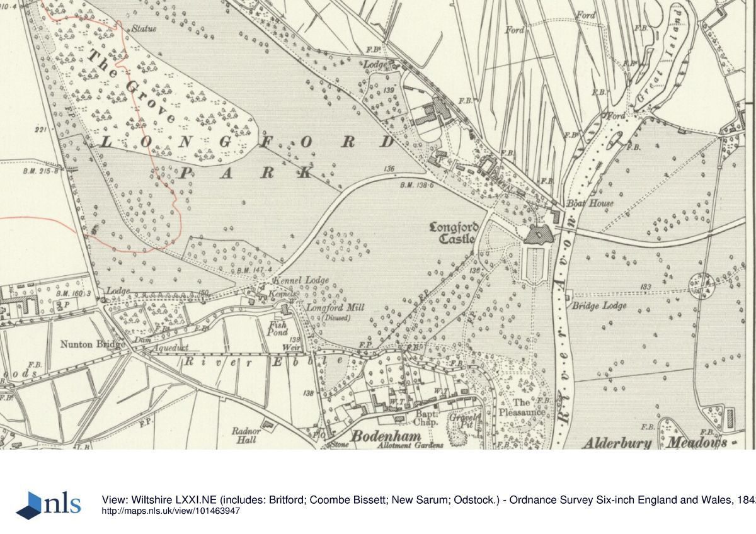Click the Allotment Gardens label
Screen dimensions: 756x534
pos(409,445)
